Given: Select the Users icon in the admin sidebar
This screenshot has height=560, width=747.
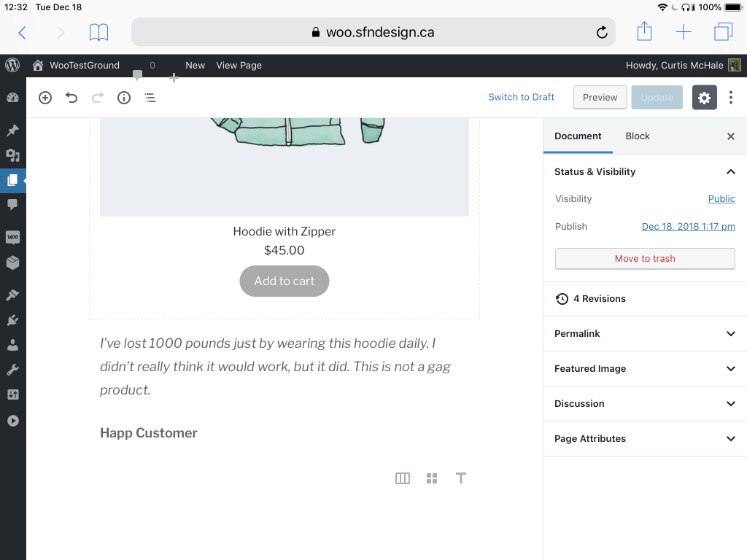Looking at the screenshot, I should 12,343.
